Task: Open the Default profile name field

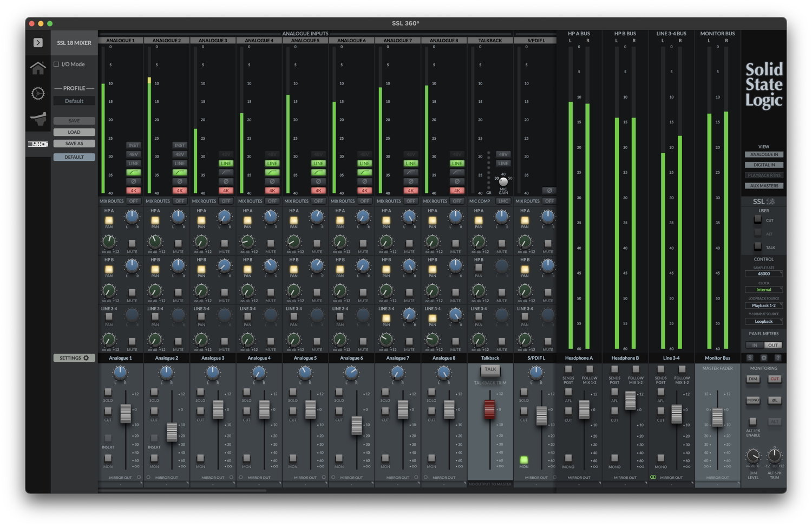Action: pos(74,101)
